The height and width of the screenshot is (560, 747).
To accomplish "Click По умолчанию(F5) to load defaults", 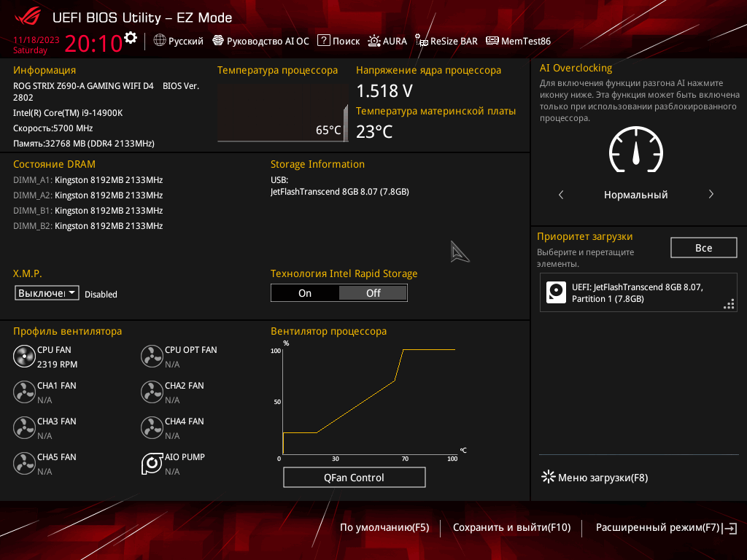I will click(x=384, y=528).
